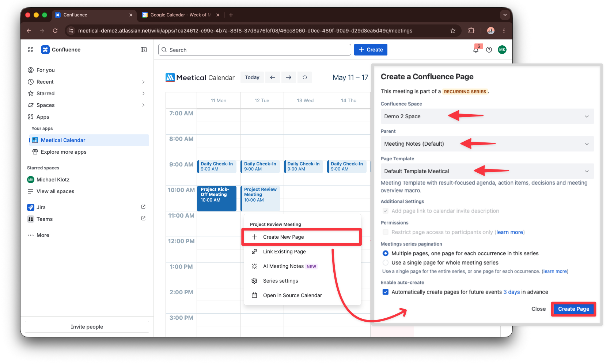
Task: View site information icon in address bar
Action: 71,31
